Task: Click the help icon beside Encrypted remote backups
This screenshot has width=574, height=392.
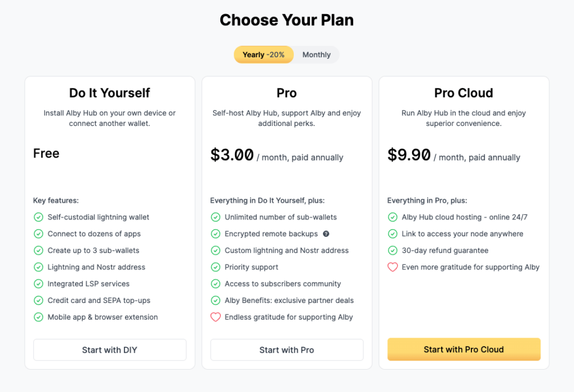Action: click(326, 234)
